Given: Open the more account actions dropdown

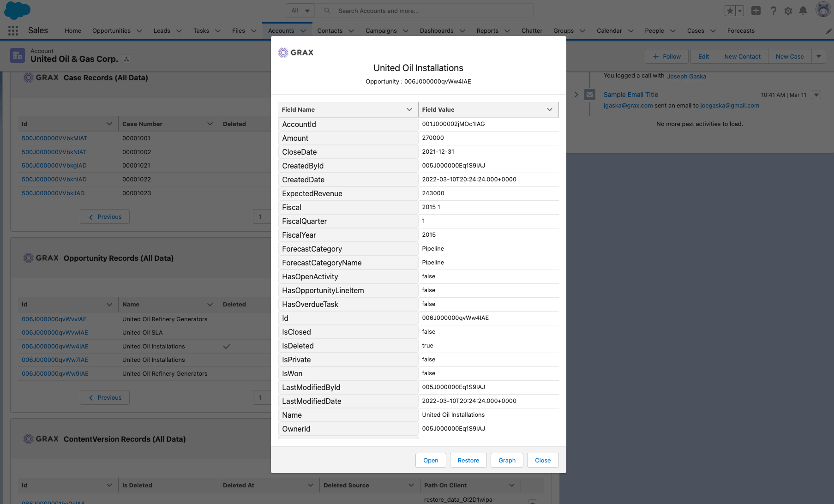Looking at the screenshot, I should 819,56.
